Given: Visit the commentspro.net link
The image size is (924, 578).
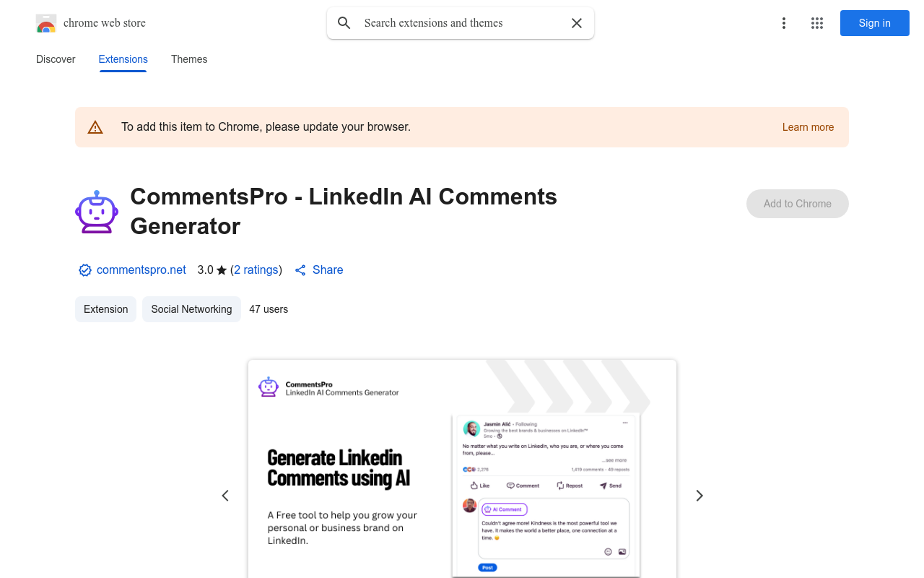Looking at the screenshot, I should [x=141, y=269].
